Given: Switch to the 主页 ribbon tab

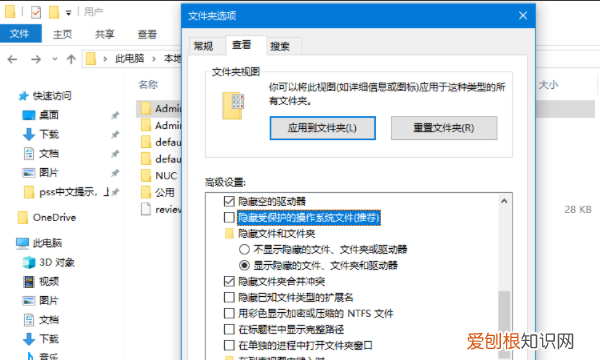Looking at the screenshot, I should coord(62,34).
